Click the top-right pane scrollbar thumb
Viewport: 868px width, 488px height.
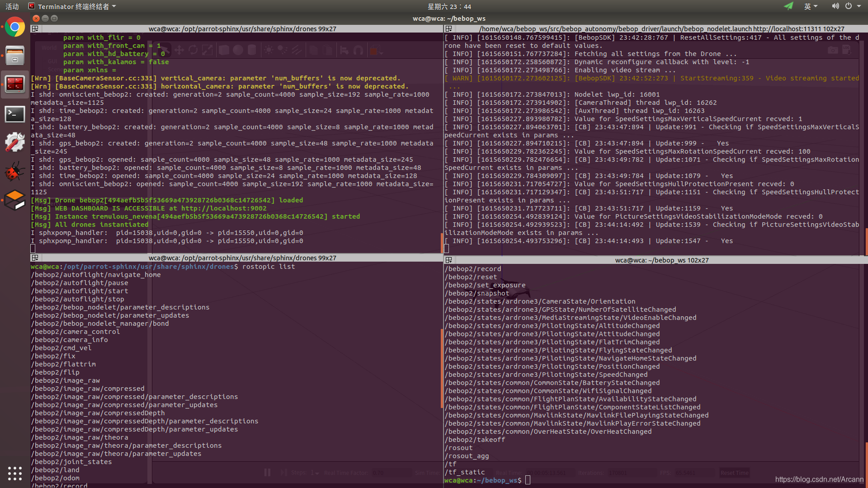[866, 242]
